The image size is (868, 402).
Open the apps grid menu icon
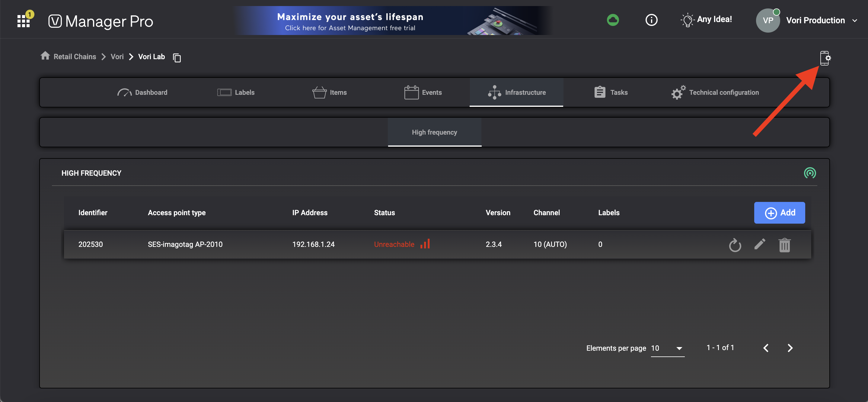24,21
